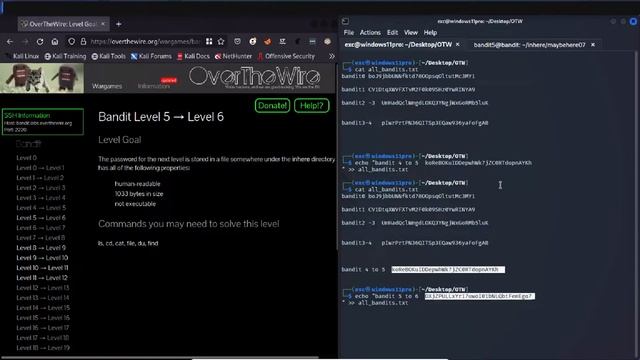640x360 pixels.
Task: Open Level 2 → Level 3 in the sidebar
Action: click(x=41, y=188)
